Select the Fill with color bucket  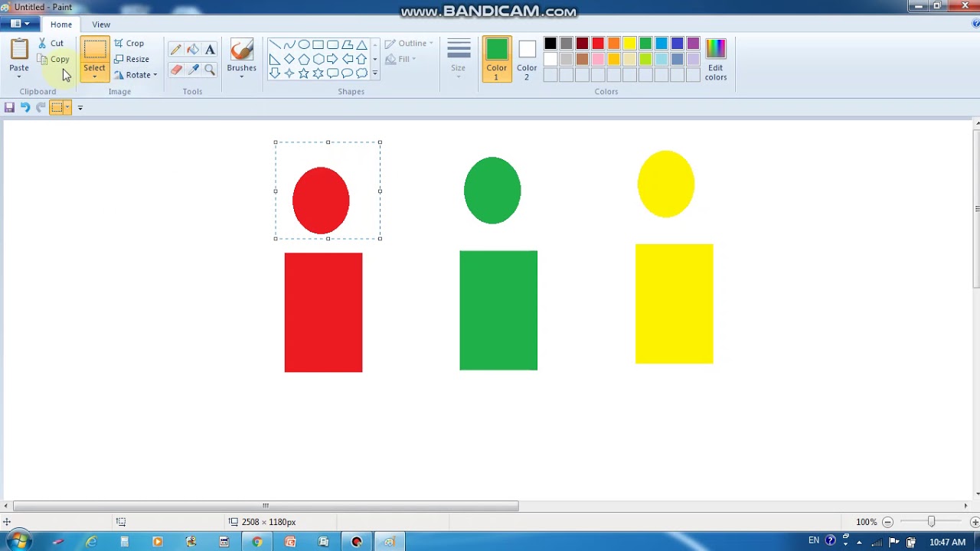click(193, 50)
